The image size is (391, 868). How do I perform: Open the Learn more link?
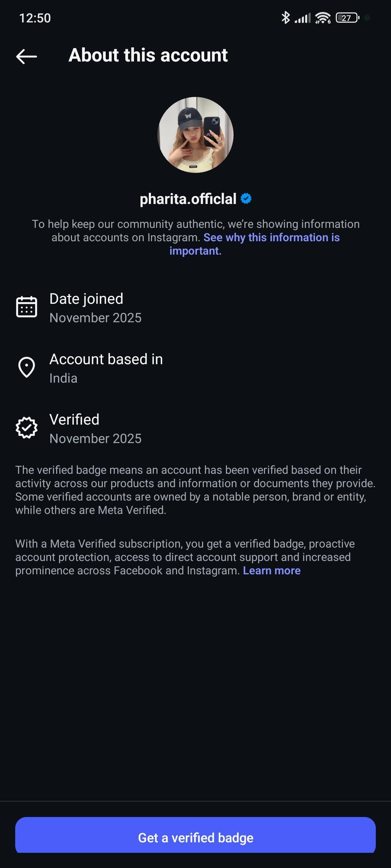pos(272,570)
